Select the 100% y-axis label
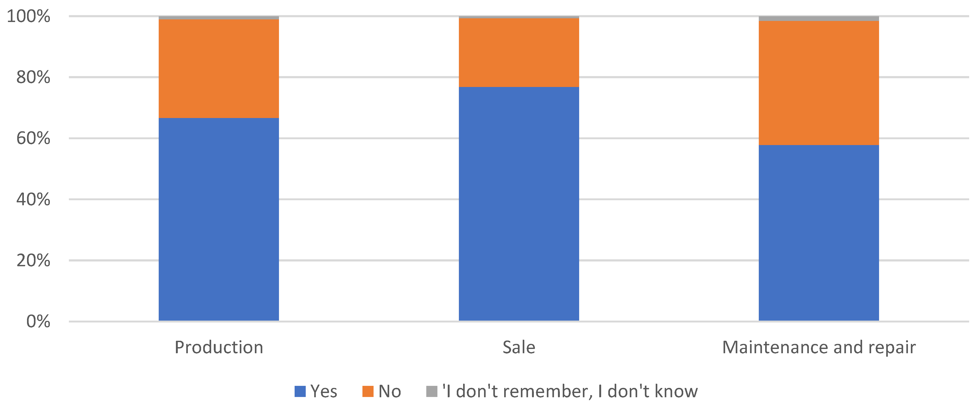980x406 pixels. 29,16
